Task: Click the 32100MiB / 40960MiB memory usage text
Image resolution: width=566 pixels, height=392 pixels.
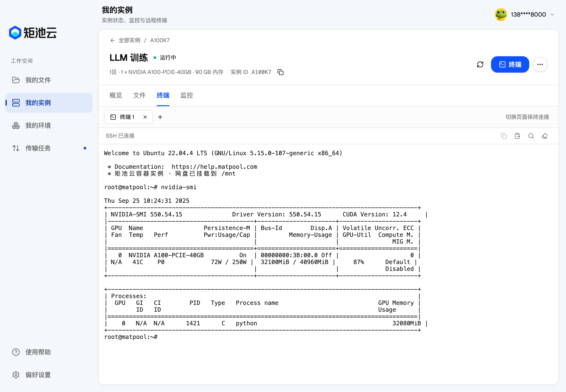Action: point(294,262)
